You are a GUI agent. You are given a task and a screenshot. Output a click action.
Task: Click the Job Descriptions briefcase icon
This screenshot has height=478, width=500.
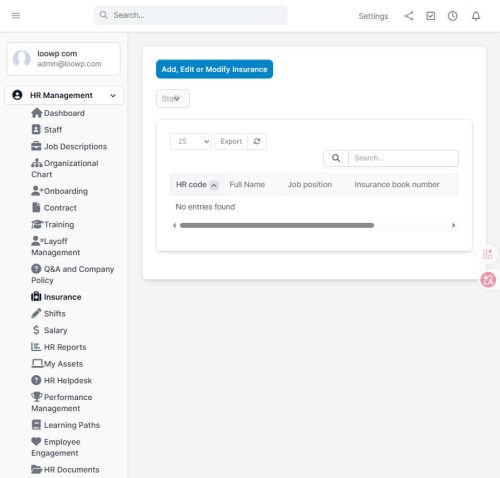(x=36, y=146)
